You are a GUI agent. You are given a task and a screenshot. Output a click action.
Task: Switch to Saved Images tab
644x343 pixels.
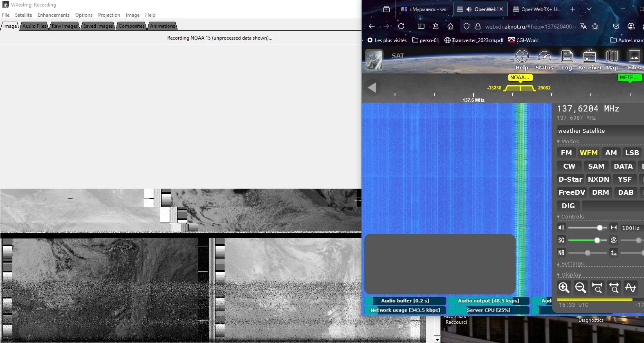tap(98, 26)
